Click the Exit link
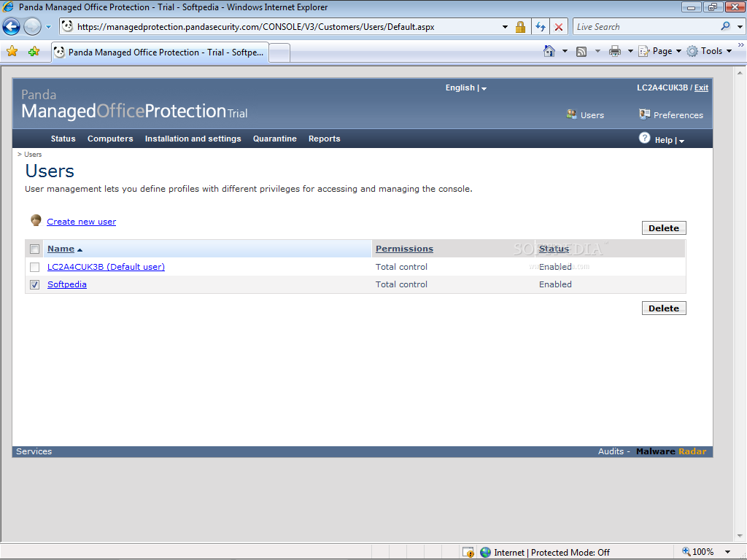Viewport: 747px width, 560px height. point(701,87)
